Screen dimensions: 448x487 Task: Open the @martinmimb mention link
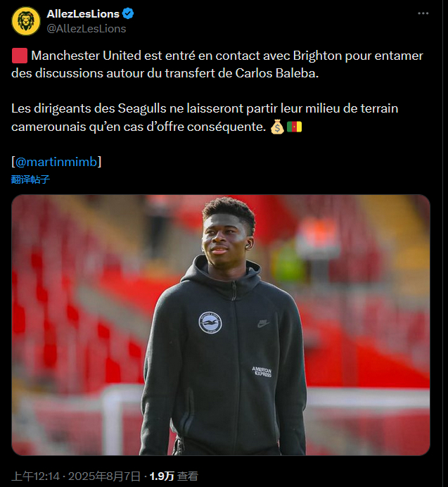[56, 162]
